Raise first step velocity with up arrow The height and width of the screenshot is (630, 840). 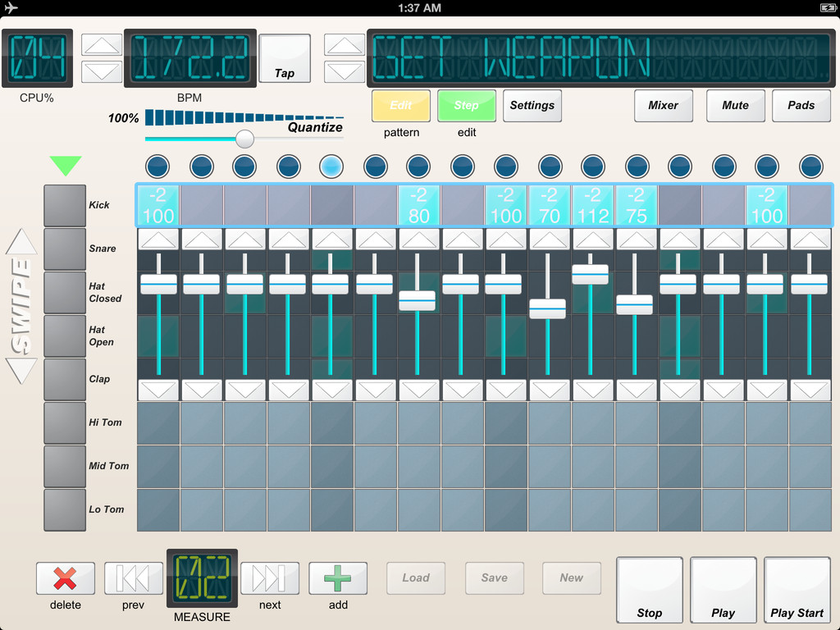[158, 240]
